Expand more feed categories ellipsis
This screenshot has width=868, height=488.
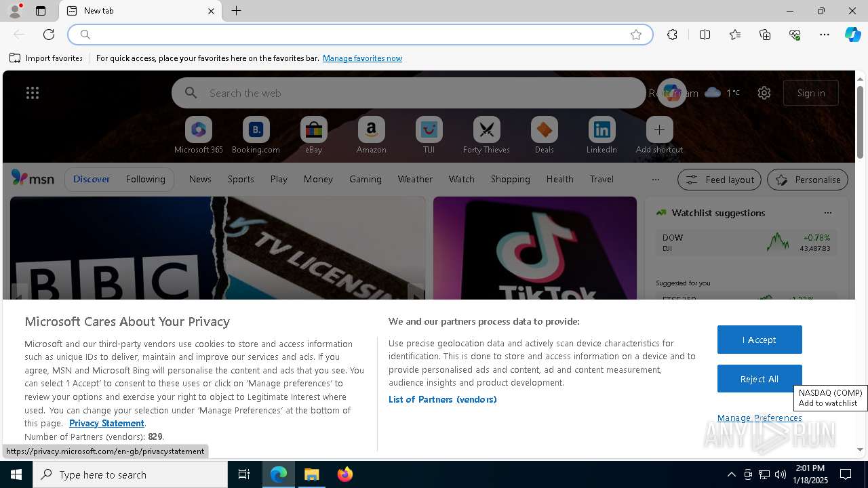tap(655, 180)
